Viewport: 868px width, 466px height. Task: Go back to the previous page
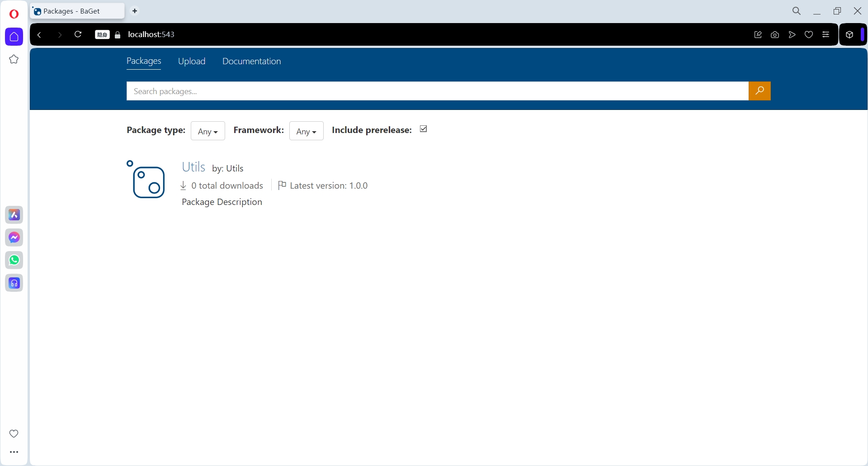tap(39, 35)
